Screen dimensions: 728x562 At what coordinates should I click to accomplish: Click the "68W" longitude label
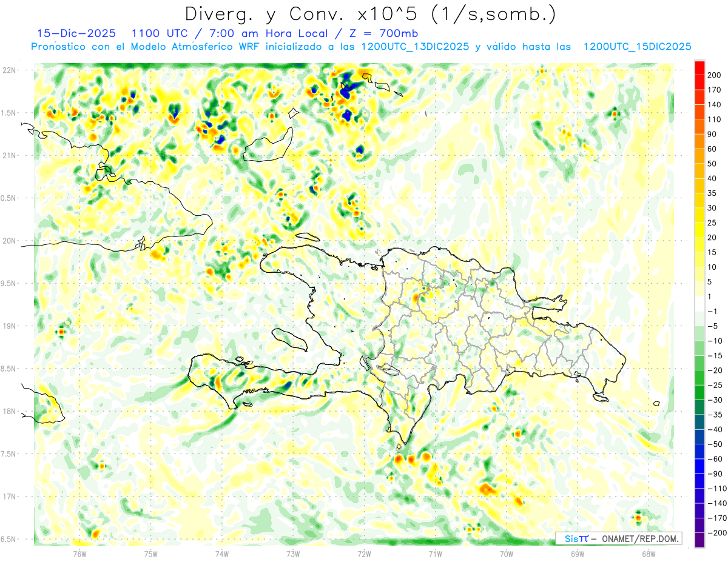(649, 554)
